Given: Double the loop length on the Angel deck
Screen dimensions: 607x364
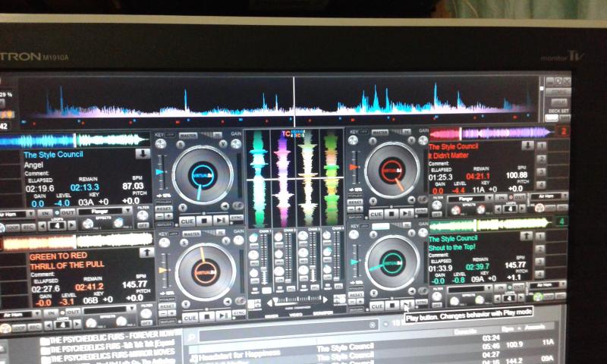Looking at the screenshot, I should pos(71,224).
